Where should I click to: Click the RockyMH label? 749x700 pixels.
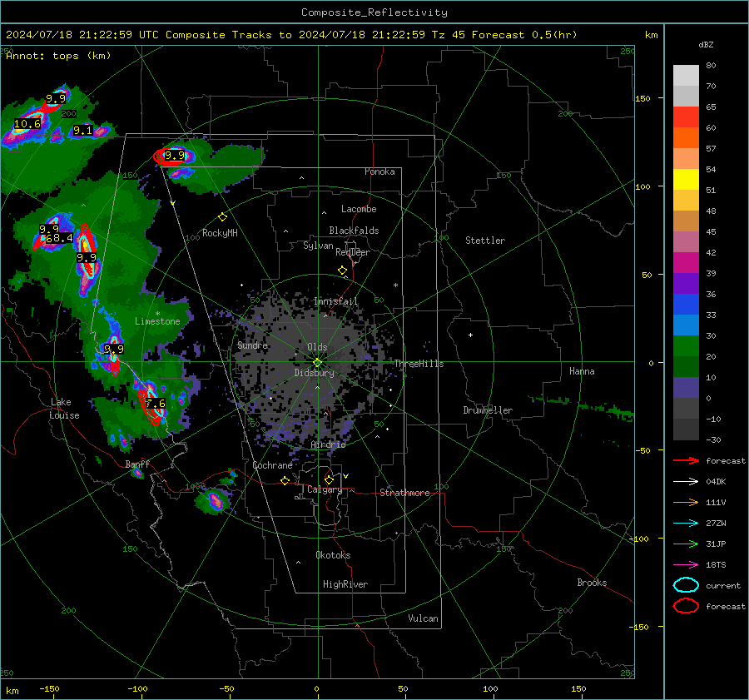coord(220,233)
